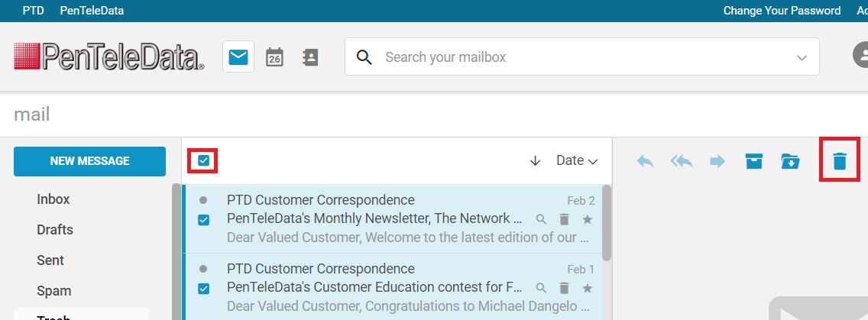The width and height of the screenshot is (868, 320).
Task: Open the Inbox folder
Action: click(53, 199)
